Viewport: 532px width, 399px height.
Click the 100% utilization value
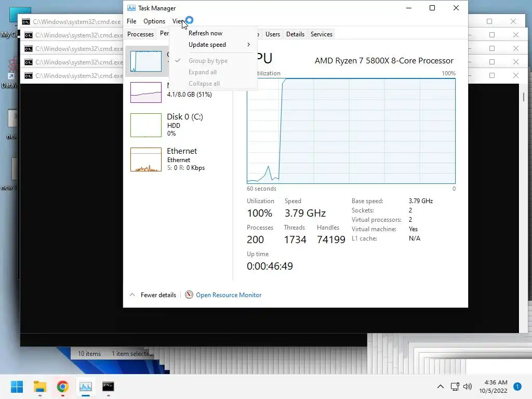pyautogui.click(x=260, y=213)
